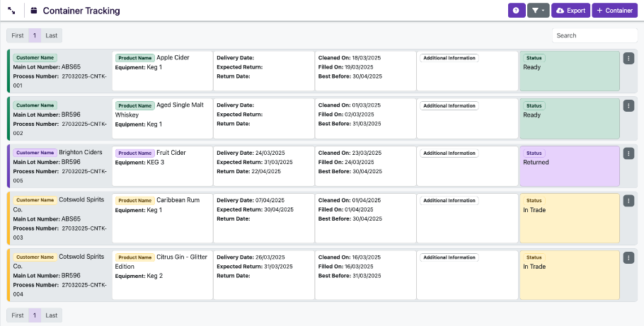This screenshot has width=644, height=326.
Task: Click Additional Information label in Apple Cider row
Action: (x=449, y=58)
